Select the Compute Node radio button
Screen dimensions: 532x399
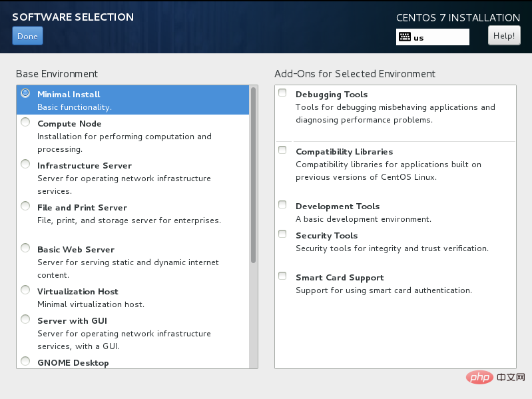tap(25, 122)
